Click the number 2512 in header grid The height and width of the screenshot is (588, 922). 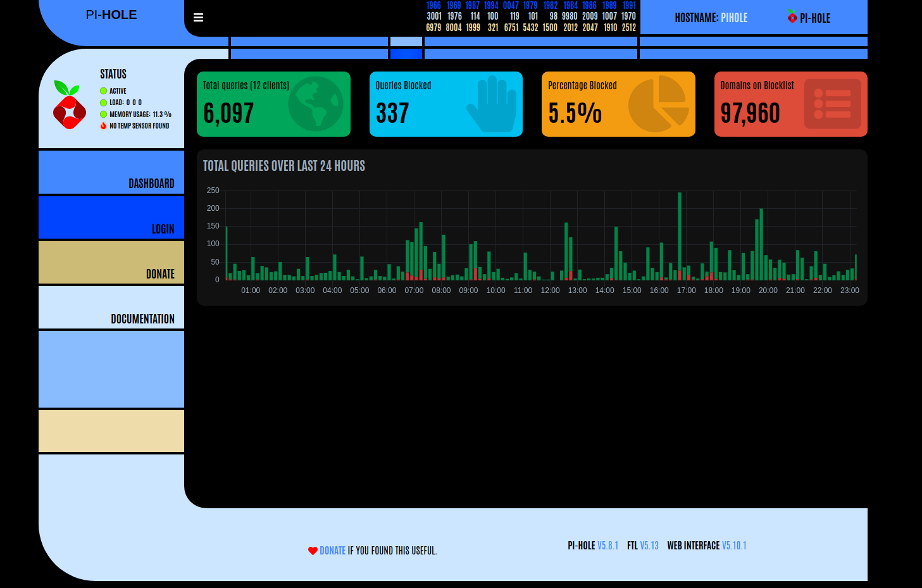[x=629, y=28]
